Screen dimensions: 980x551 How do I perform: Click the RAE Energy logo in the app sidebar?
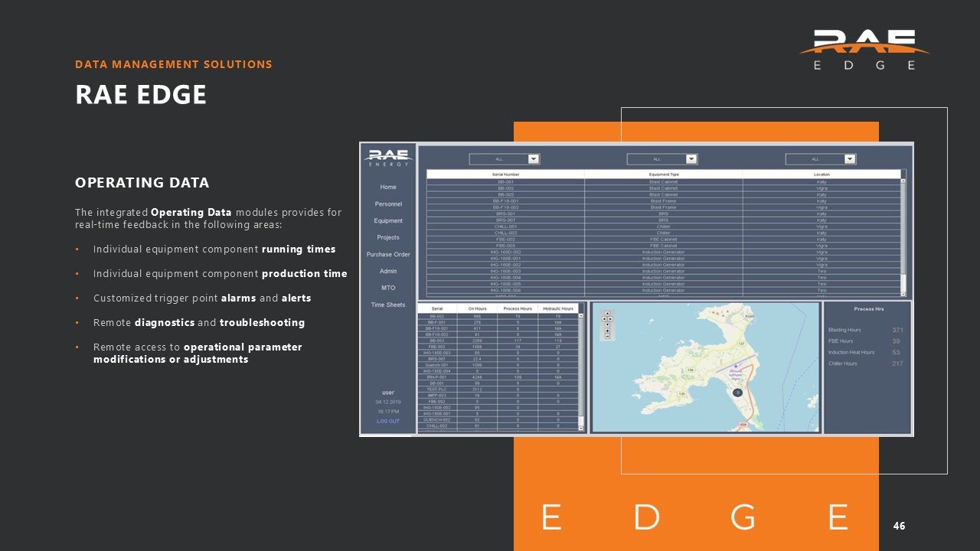[x=389, y=158]
